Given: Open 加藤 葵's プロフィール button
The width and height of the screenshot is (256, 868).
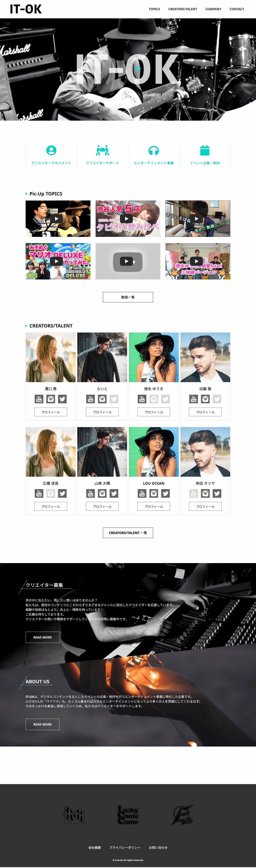Looking at the screenshot, I should pos(205,412).
